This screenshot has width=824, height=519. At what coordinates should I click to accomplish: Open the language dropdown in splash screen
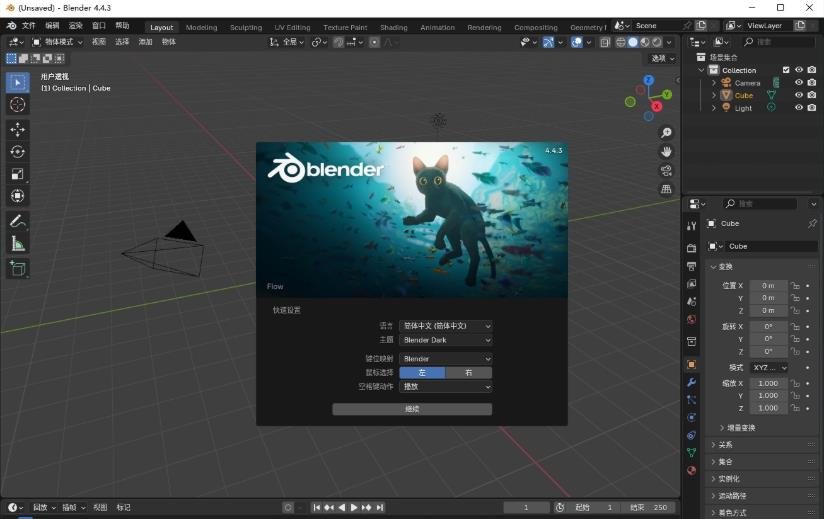[x=446, y=326]
